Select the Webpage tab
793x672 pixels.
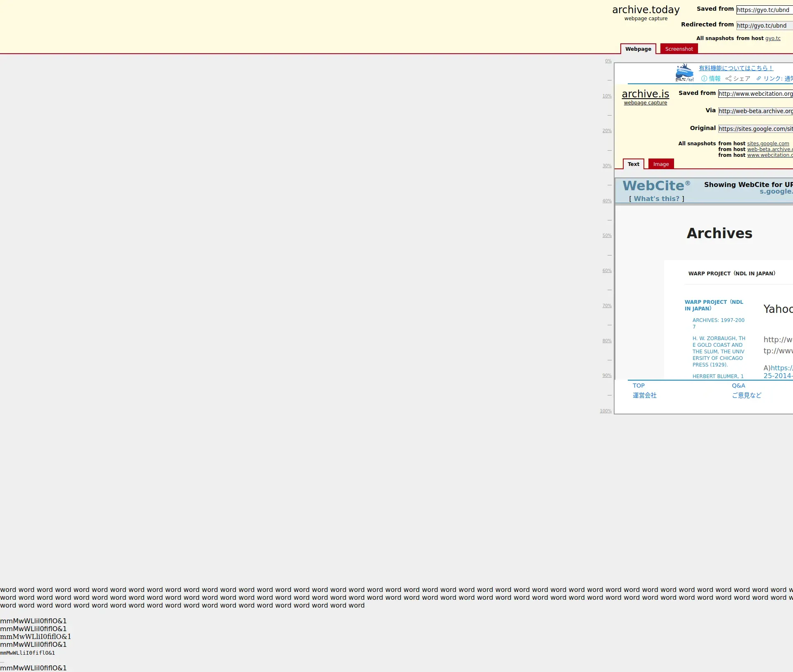click(638, 49)
